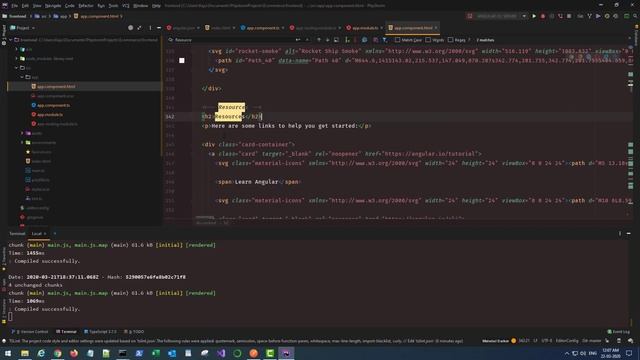Click the Material theme circle in the status bar
Viewport: 640px width, 360px height.
pyautogui.click(x=514, y=341)
